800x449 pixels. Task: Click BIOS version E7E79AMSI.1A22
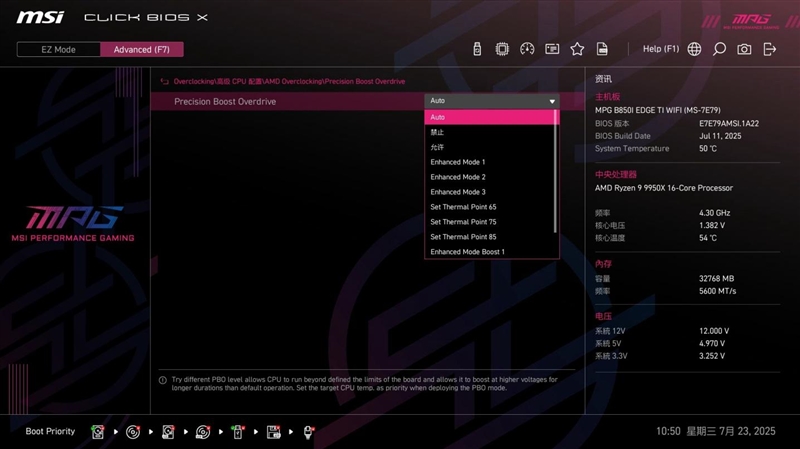729,123
